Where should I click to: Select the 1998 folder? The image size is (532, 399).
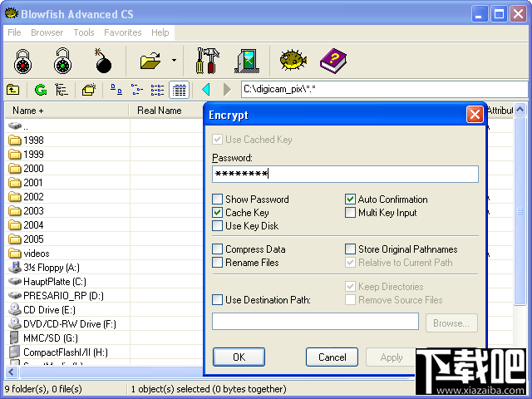(26, 140)
